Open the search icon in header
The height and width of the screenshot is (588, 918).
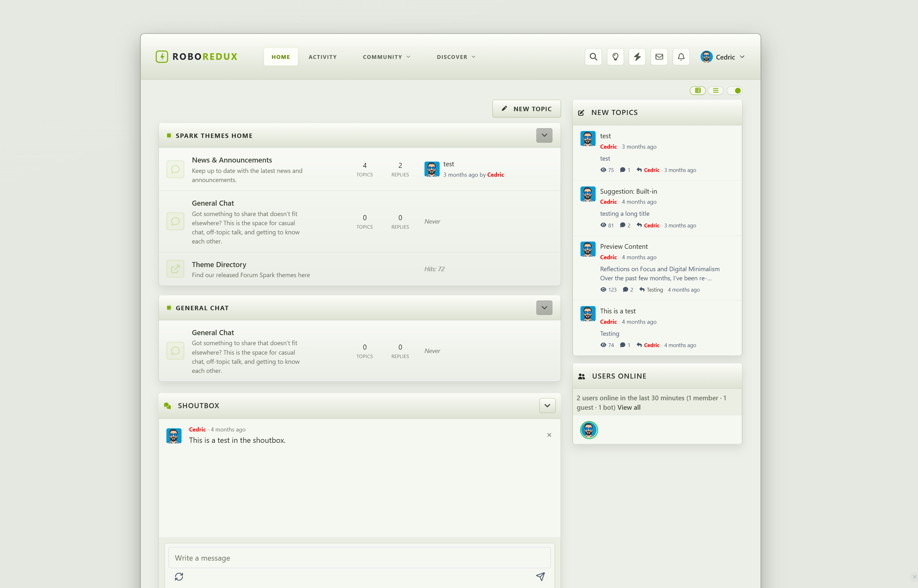(593, 57)
